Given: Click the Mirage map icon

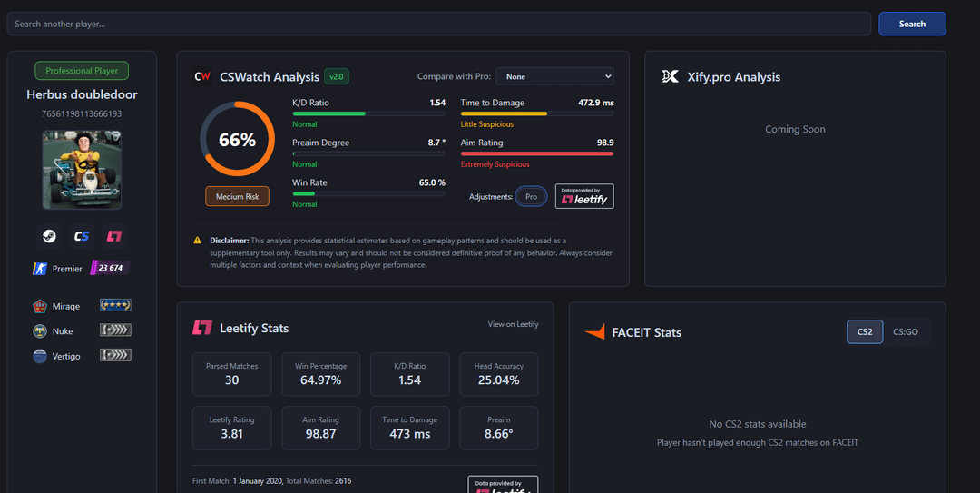Looking at the screenshot, I should point(40,306).
